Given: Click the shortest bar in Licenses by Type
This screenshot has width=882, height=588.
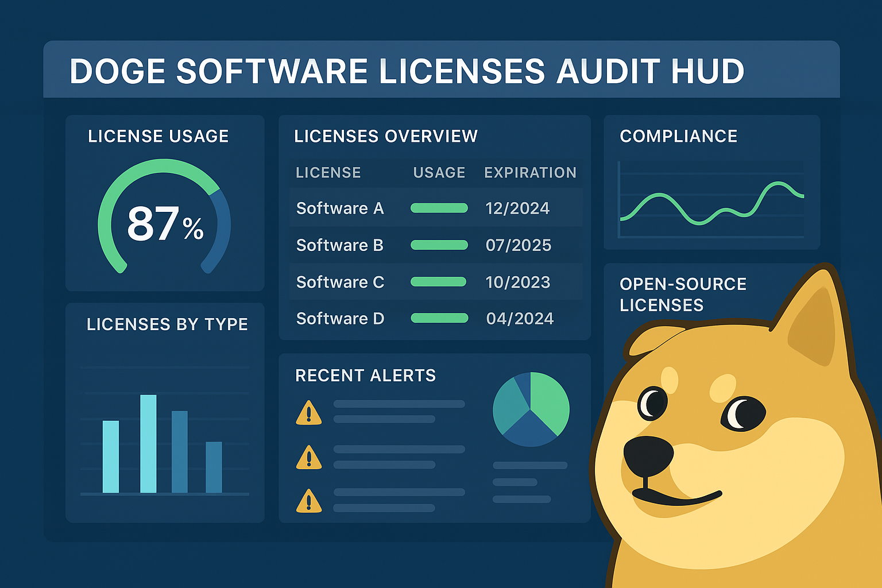Looking at the screenshot, I should tap(214, 467).
